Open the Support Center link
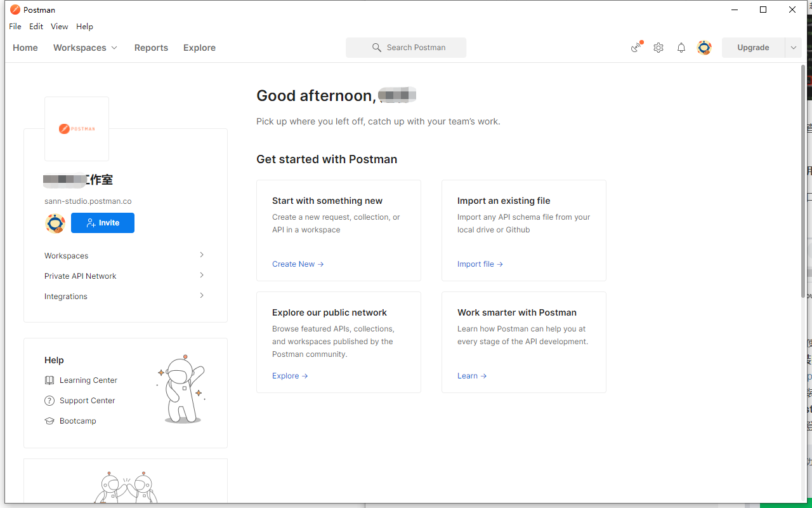Screen dimensions: 812x508 coord(88,401)
